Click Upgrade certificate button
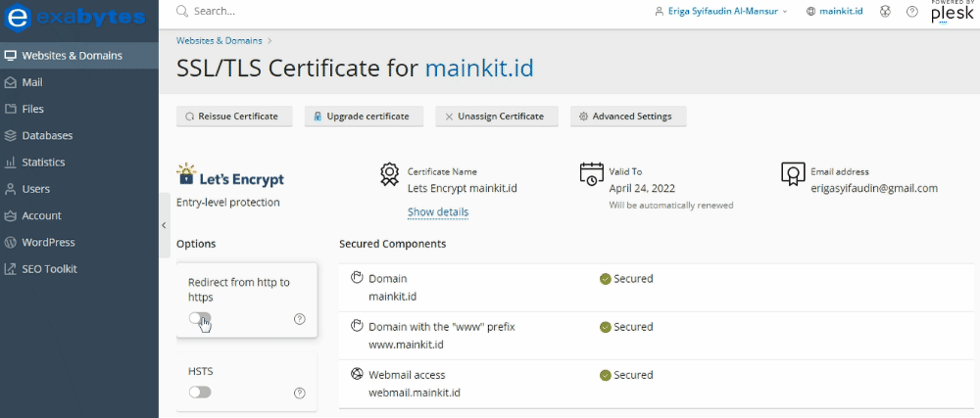The image size is (980, 418). pyautogui.click(x=364, y=116)
